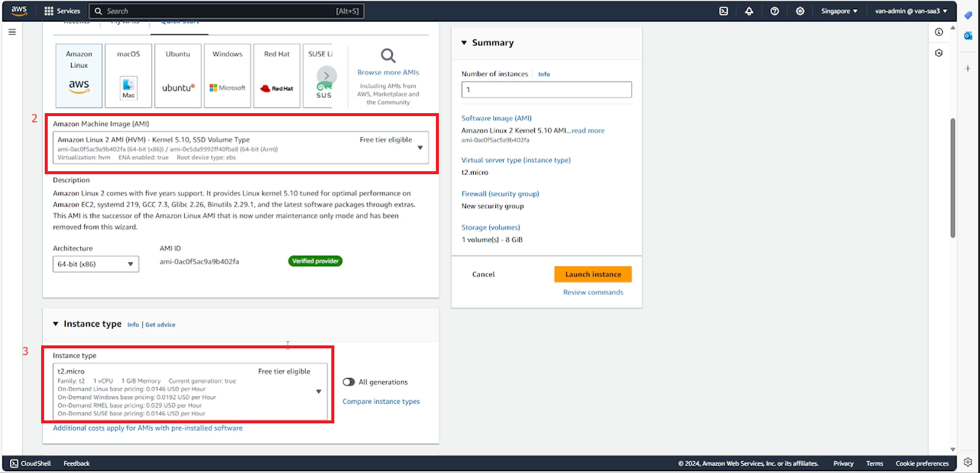This screenshot has height=473, width=980.
Task: Open the Singapore region selector
Action: pyautogui.click(x=839, y=11)
